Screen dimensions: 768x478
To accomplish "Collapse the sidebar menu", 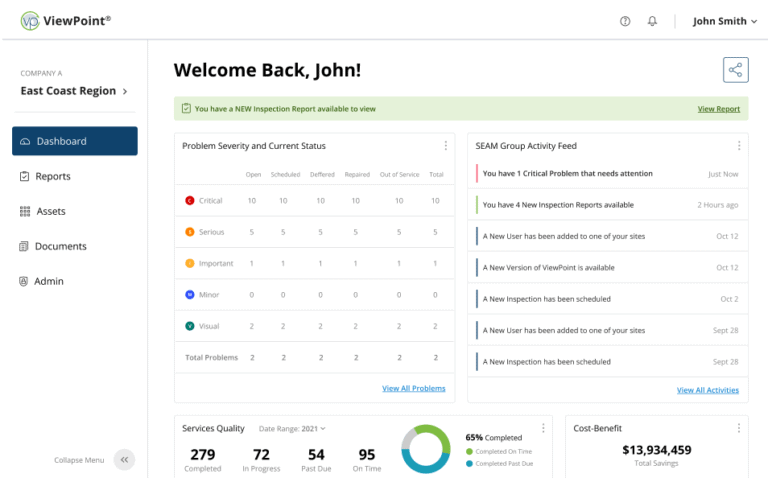I will click(124, 460).
